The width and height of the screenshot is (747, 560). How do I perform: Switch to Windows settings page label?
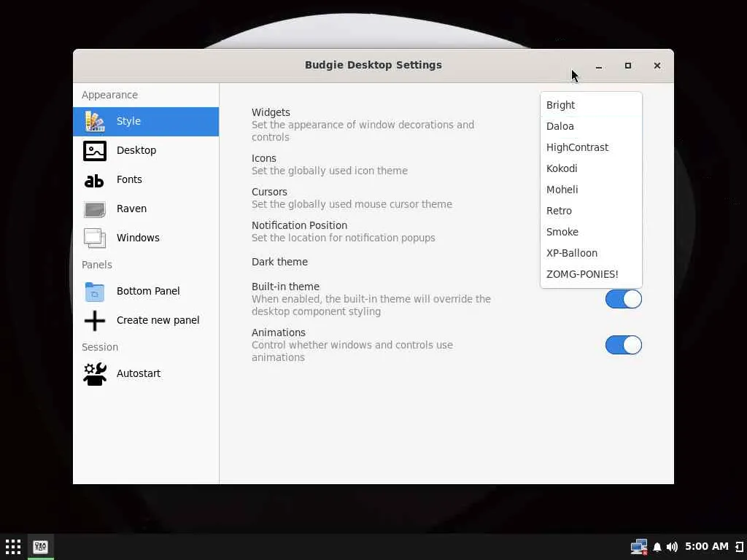click(138, 238)
